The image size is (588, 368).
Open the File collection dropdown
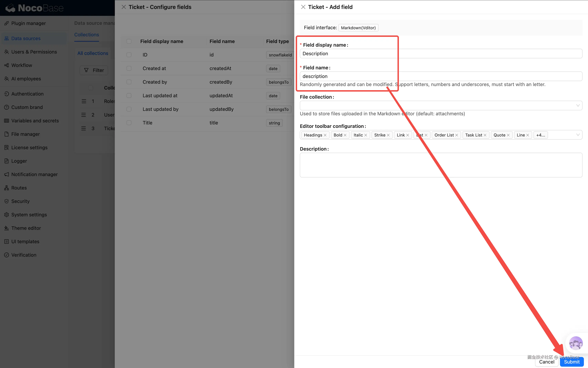click(x=440, y=106)
